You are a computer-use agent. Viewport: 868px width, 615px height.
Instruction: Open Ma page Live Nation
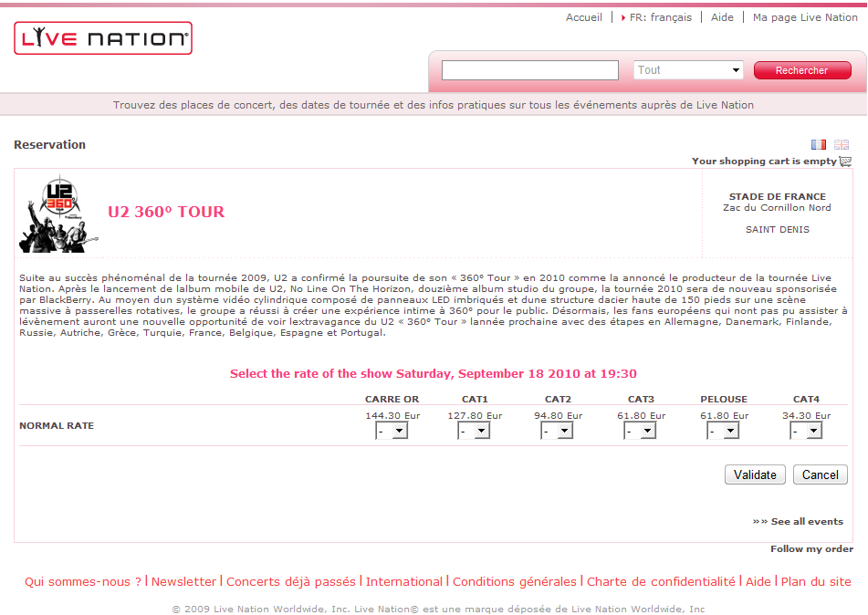click(x=805, y=17)
